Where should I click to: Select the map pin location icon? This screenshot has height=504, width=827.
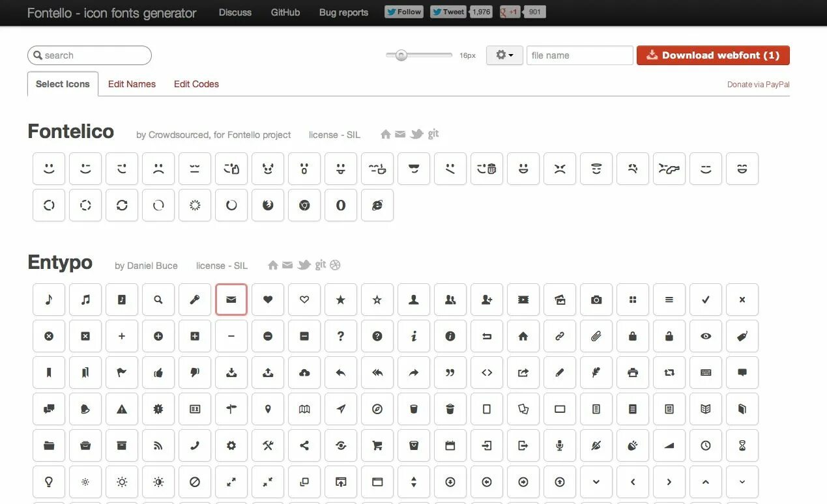click(268, 409)
